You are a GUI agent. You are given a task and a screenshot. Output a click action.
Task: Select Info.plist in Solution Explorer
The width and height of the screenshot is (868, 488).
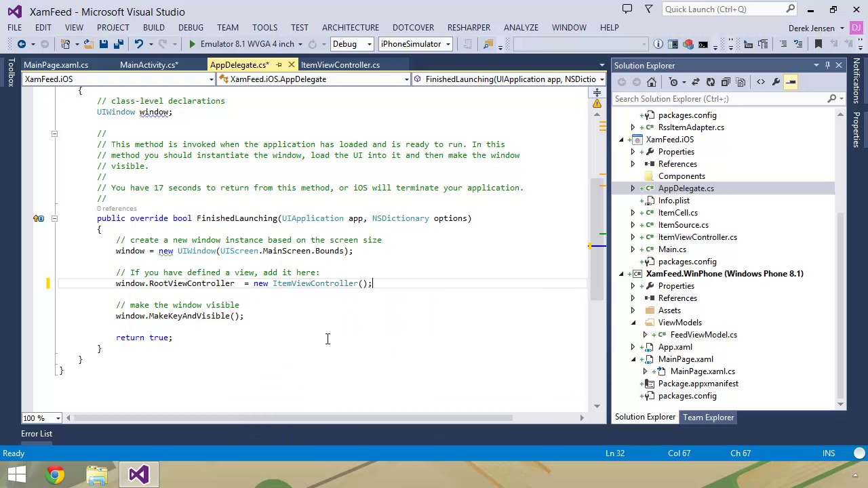coord(673,201)
